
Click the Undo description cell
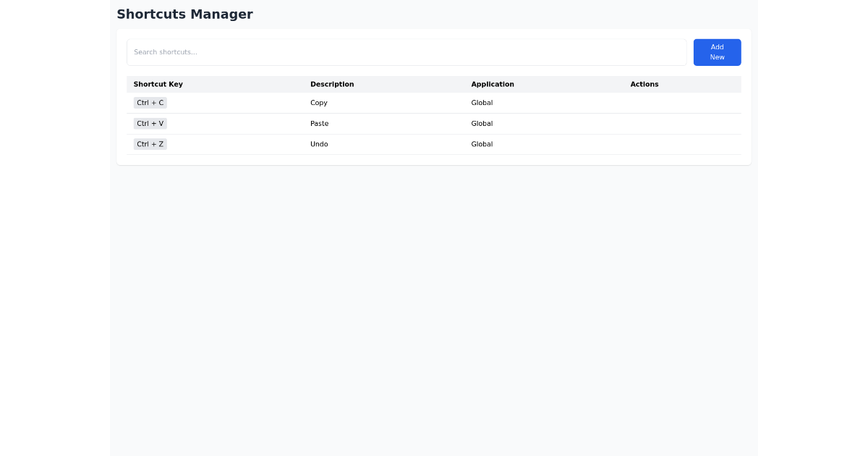click(318, 143)
